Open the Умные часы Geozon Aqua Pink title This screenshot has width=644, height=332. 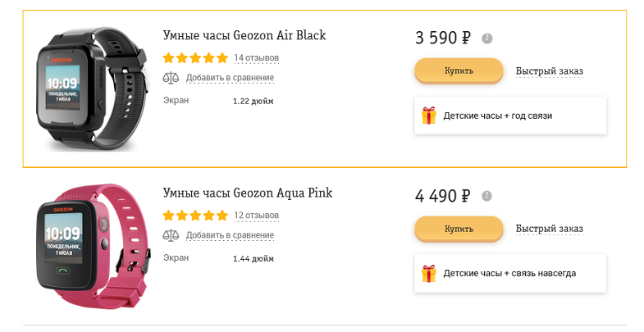point(248,193)
